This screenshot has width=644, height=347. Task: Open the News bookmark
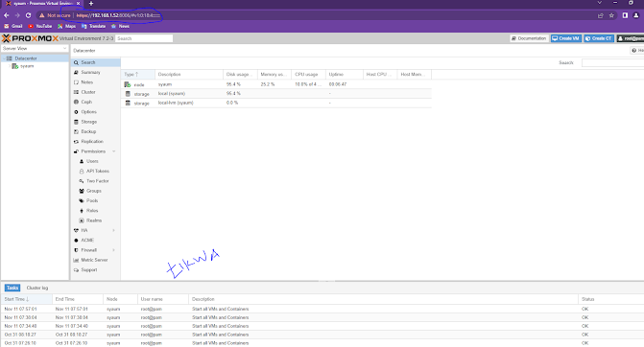click(x=120, y=26)
